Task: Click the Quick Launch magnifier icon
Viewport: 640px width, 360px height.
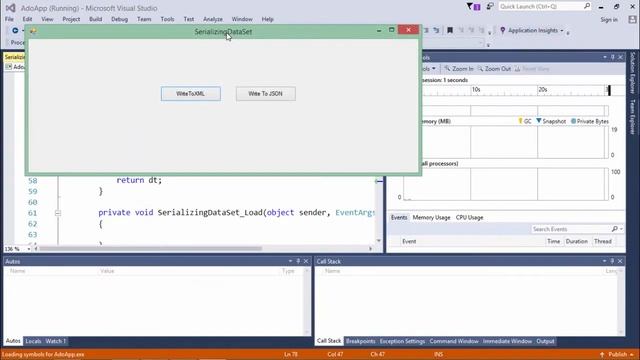Action: click(587, 6)
